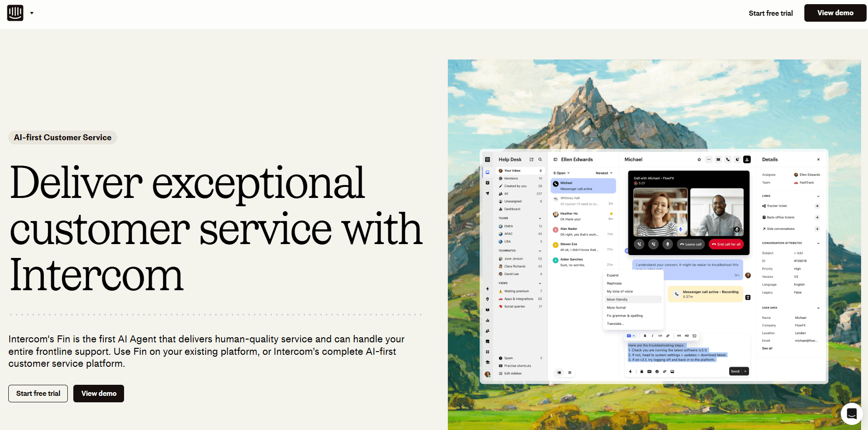Click the 'Leave call' button
This screenshot has width=868, height=430.
click(690, 244)
